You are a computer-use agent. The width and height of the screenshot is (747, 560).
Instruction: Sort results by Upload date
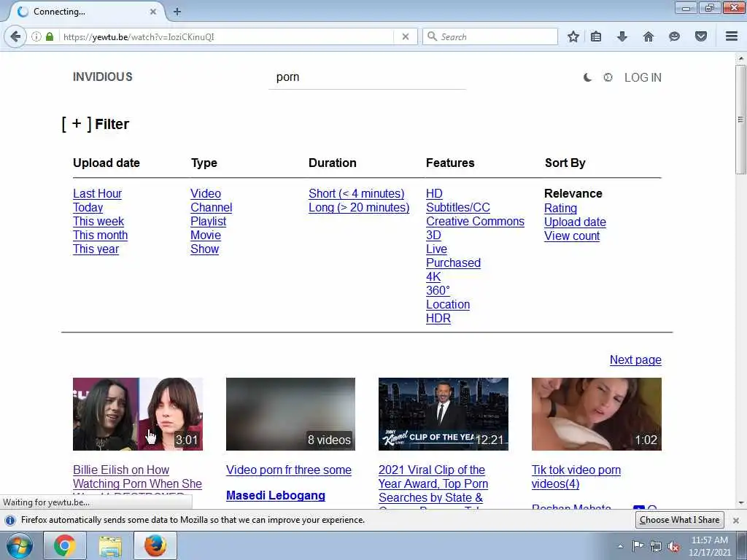(575, 222)
